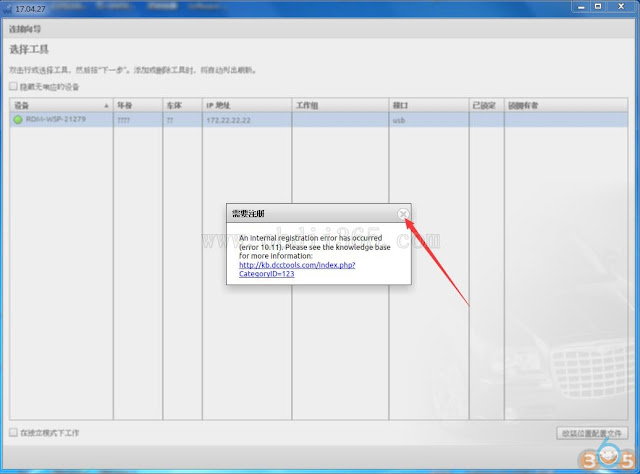Viewport: 640px width, 474px height.
Task: Click the column header left of IP address
Action: tap(182, 105)
